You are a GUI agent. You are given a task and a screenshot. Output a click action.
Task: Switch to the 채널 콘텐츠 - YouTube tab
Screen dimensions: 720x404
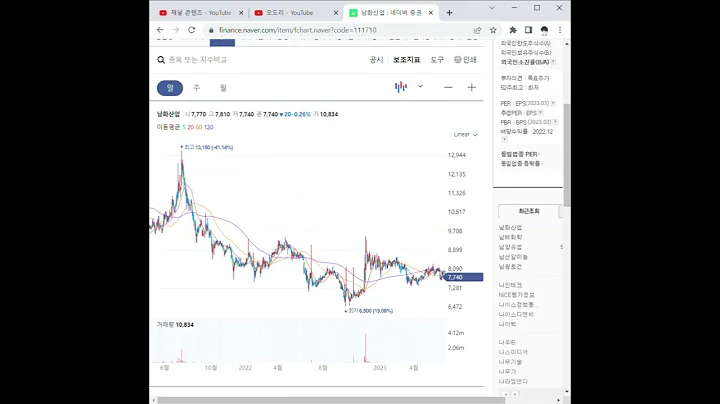tap(200, 13)
